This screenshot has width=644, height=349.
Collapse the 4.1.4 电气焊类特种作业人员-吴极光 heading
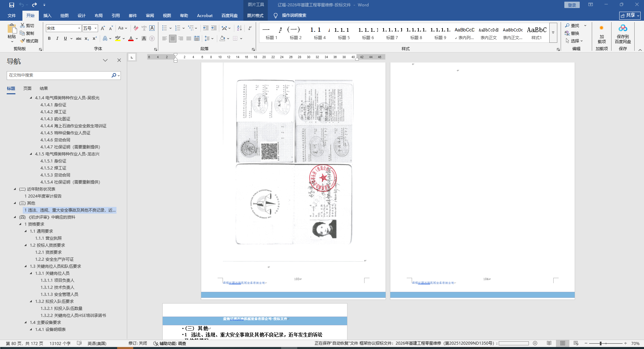pyautogui.click(x=31, y=98)
